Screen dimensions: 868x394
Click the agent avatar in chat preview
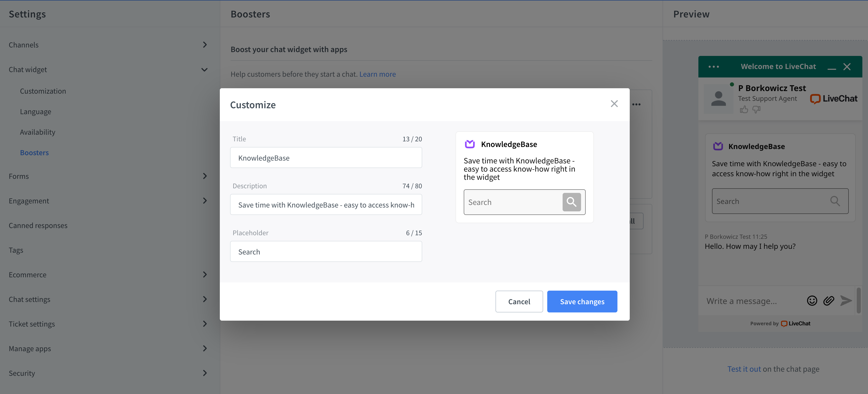[x=718, y=99]
